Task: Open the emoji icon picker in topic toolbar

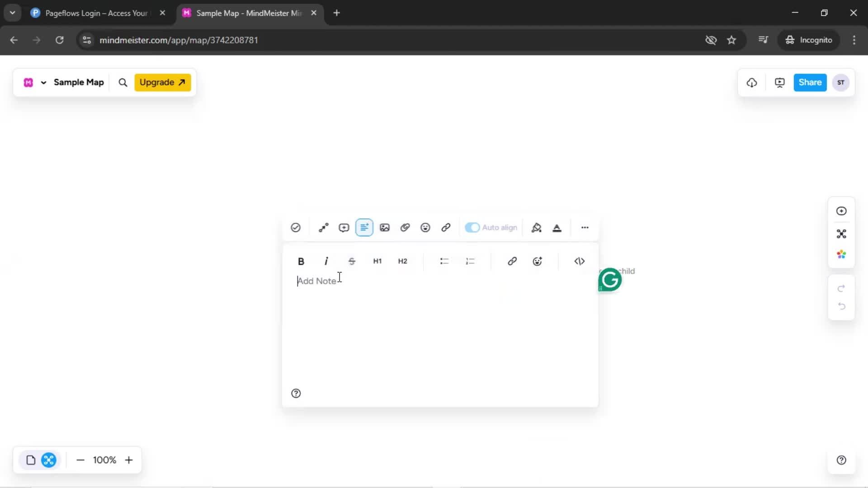Action: coord(425,228)
